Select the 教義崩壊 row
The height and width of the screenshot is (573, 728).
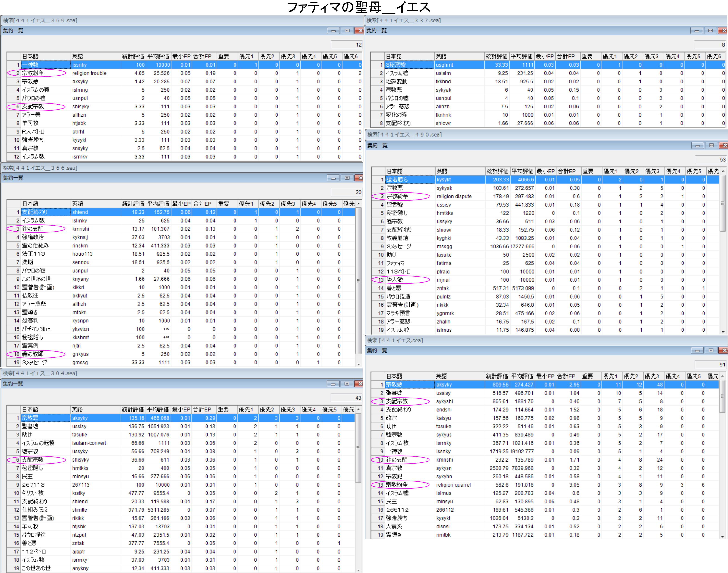(546, 238)
